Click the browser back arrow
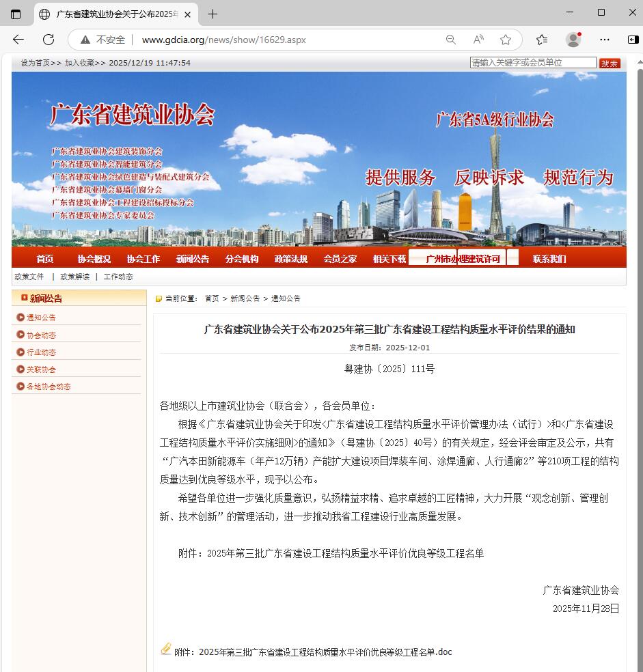643x672 pixels. pos(18,40)
